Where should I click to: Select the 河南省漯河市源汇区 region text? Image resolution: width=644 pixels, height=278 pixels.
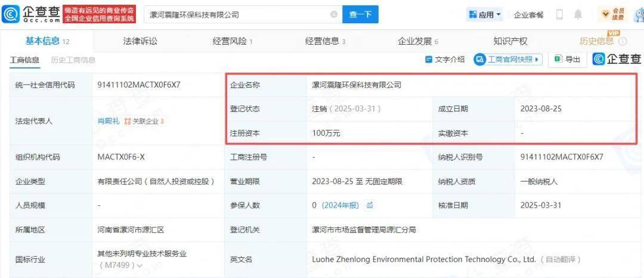point(131,230)
